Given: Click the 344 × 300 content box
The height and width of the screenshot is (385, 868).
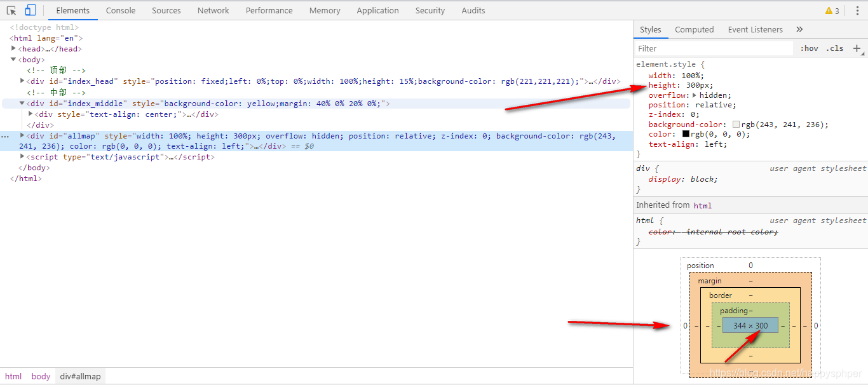Looking at the screenshot, I should [750, 325].
